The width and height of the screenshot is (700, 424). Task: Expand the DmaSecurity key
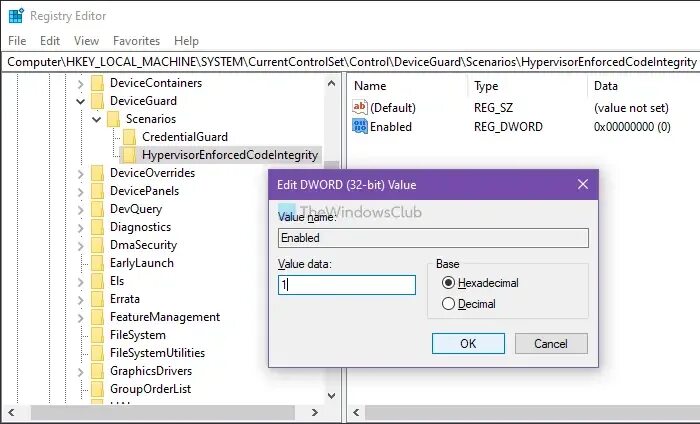[80, 245]
